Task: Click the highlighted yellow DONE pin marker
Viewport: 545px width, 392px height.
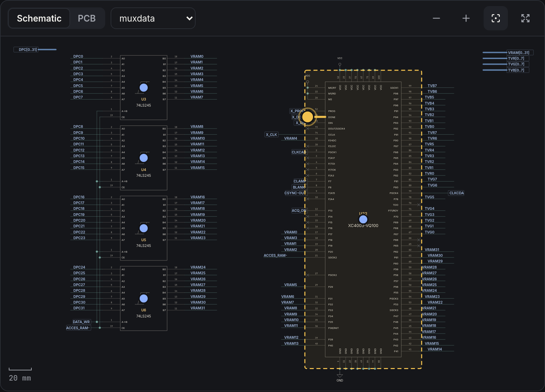Action: [308, 117]
